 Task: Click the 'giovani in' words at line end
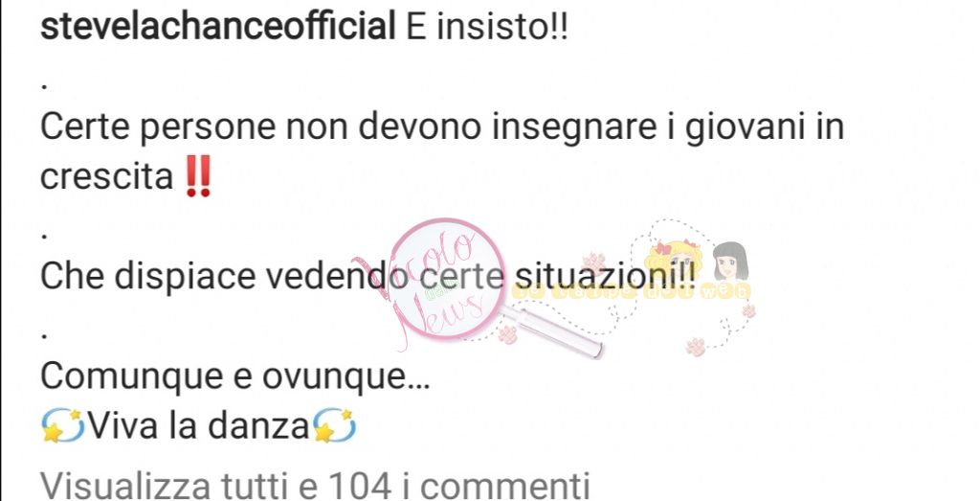click(x=765, y=127)
